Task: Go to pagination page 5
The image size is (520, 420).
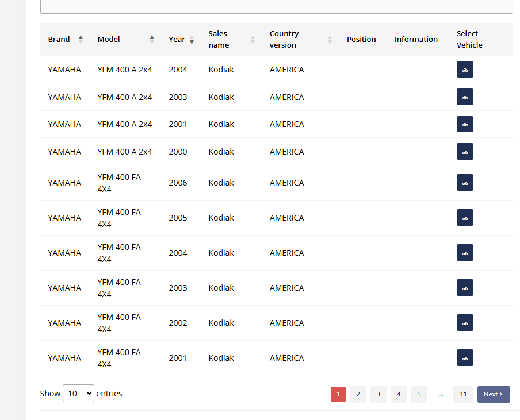Action: pos(419,394)
